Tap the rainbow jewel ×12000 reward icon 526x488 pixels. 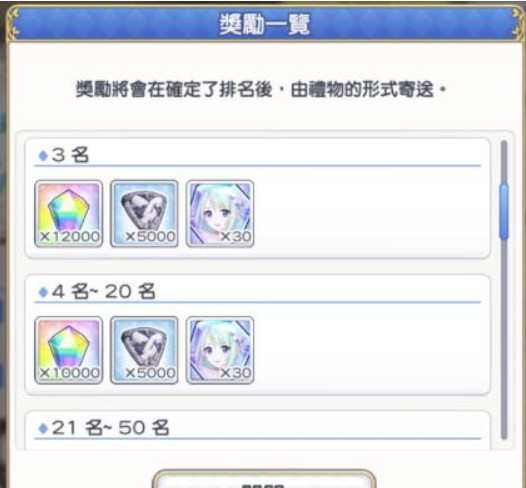coord(69,214)
